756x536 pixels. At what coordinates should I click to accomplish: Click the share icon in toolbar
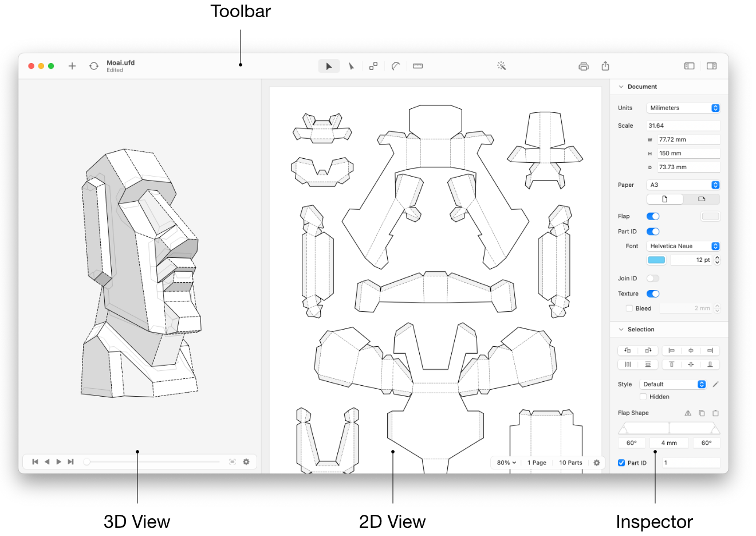(x=605, y=66)
